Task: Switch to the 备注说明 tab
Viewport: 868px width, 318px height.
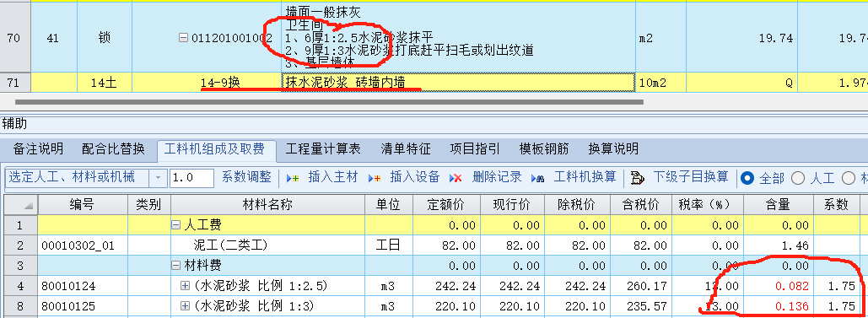Action: coord(38,149)
